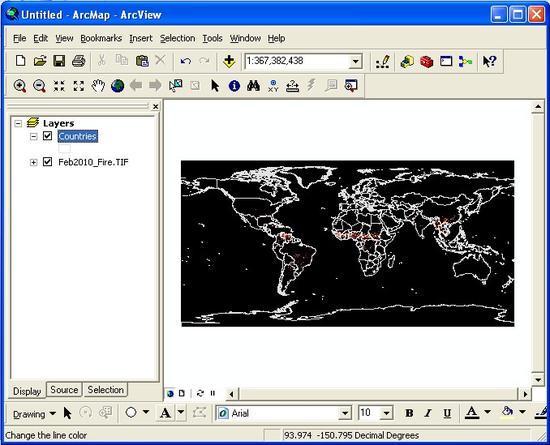The image size is (550, 445).
Task: Toggle Underline text formatting
Action: [x=447, y=413]
